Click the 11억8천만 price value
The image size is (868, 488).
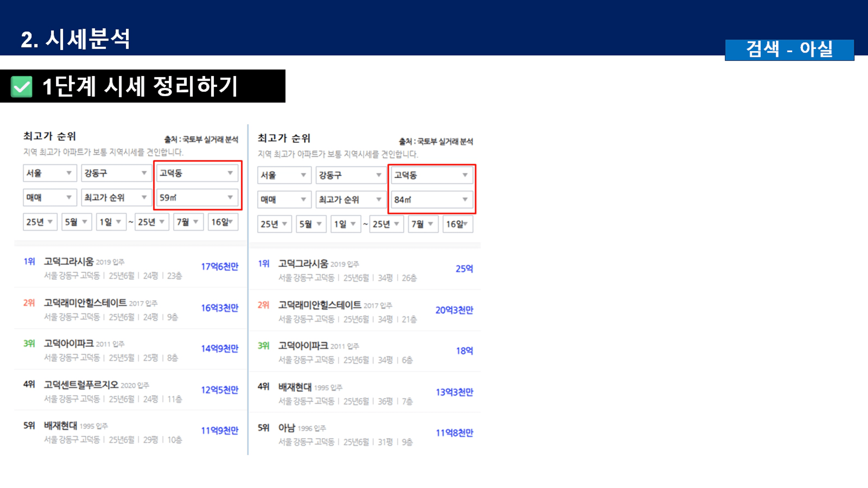pos(454,433)
